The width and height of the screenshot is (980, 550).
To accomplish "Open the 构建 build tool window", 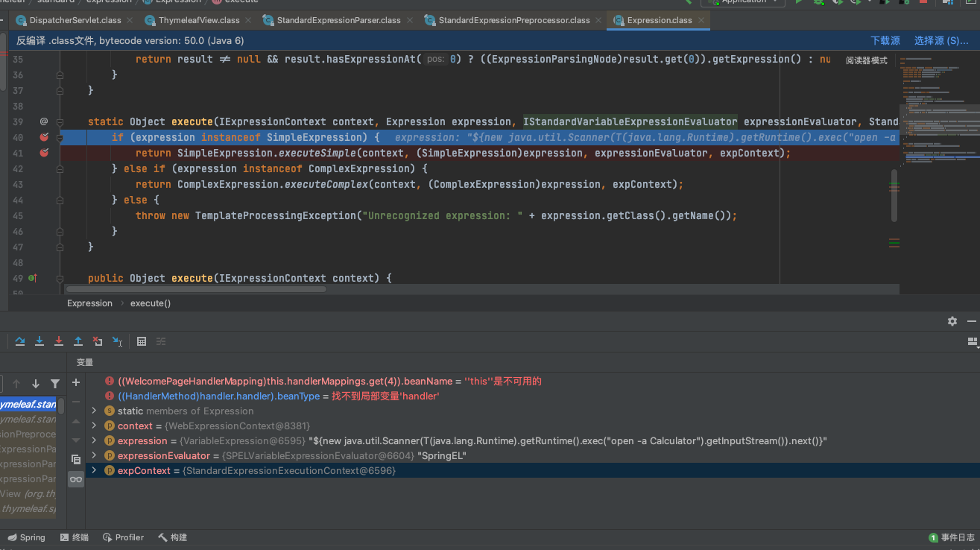I will (172, 537).
